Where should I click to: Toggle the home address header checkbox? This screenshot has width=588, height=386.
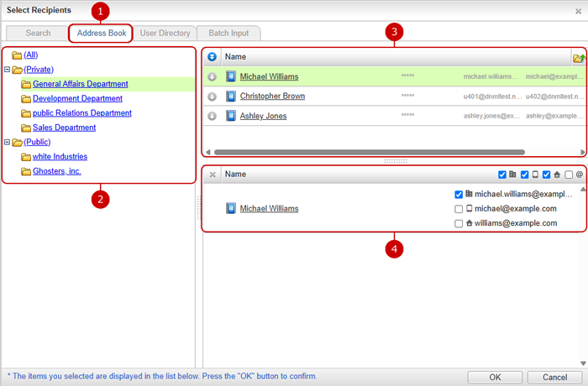[x=546, y=175]
